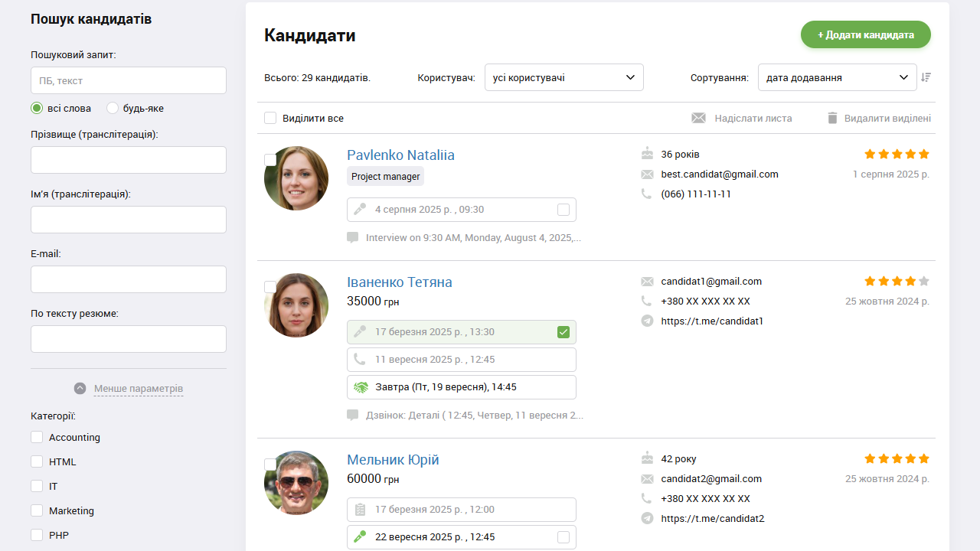
Task: Check the Виділити все checkbox
Action: click(x=270, y=119)
